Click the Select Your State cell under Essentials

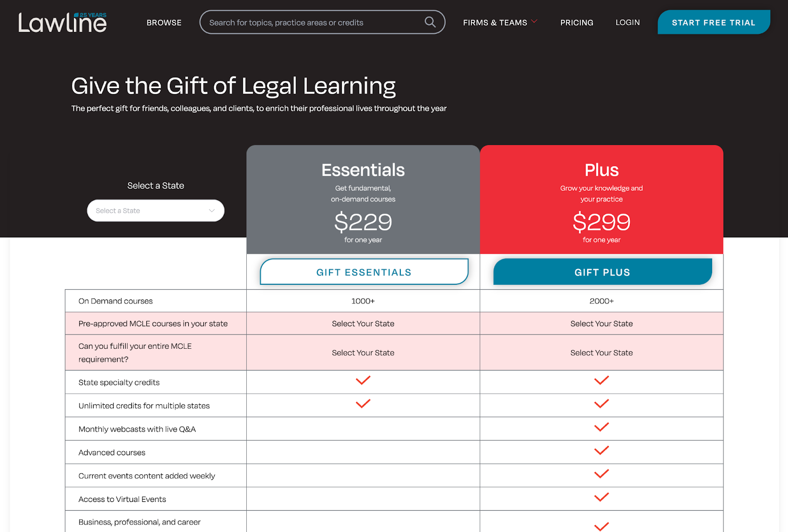tap(363, 323)
